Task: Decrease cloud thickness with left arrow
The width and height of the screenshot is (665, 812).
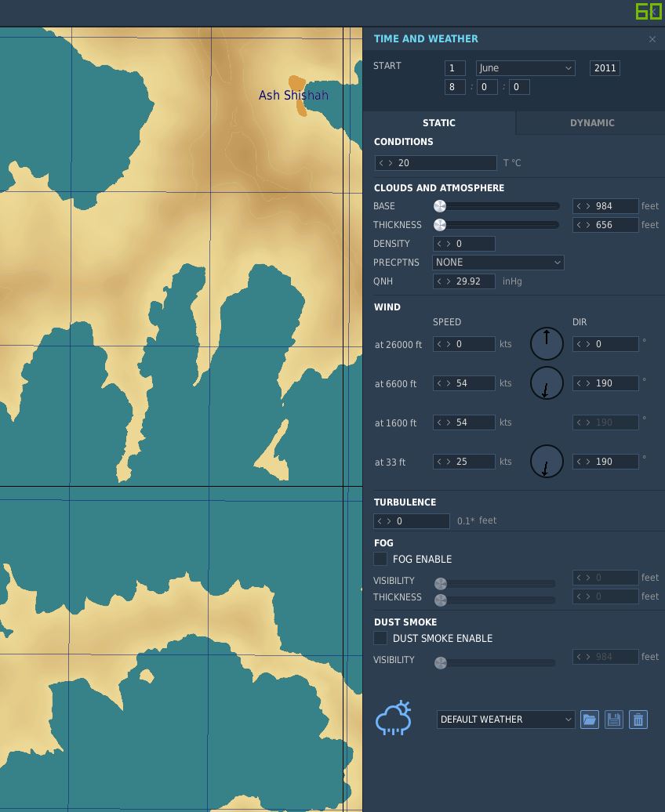Action: pyautogui.click(x=579, y=225)
